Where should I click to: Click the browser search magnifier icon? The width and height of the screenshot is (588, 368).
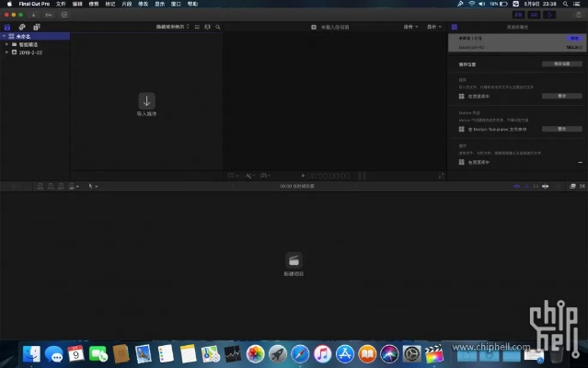point(217,27)
